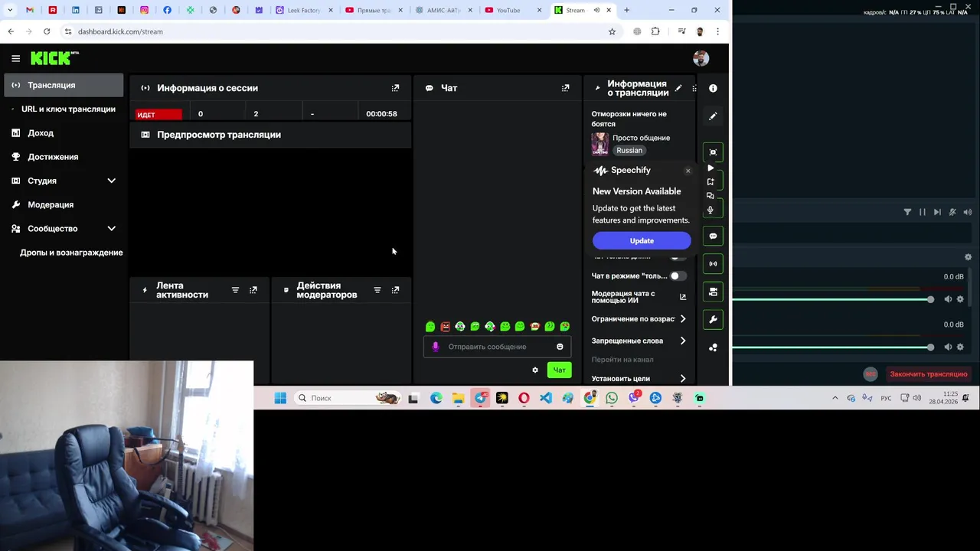Click Перейти на канал link
Image resolution: width=980 pixels, height=551 pixels.
pyautogui.click(x=622, y=360)
